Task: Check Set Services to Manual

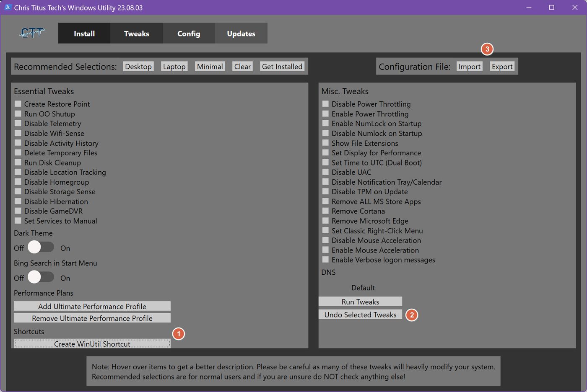Action: pyautogui.click(x=18, y=221)
